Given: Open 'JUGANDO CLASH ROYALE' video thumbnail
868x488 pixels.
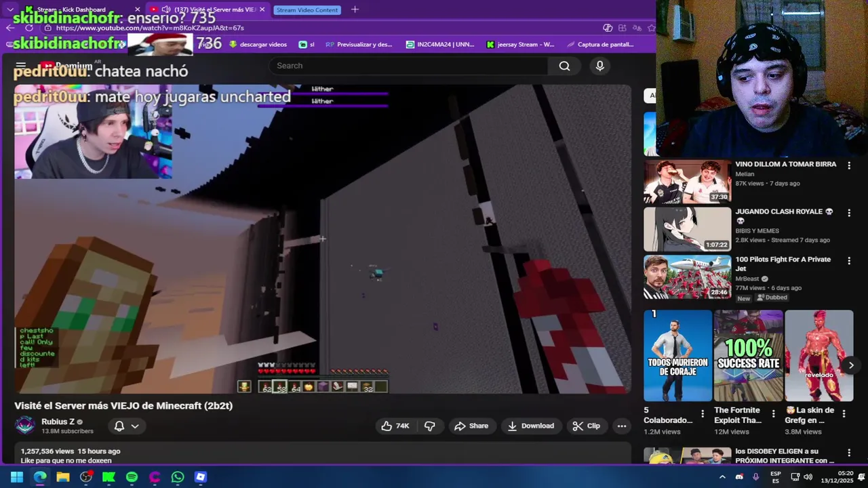Looking at the screenshot, I should (x=688, y=229).
